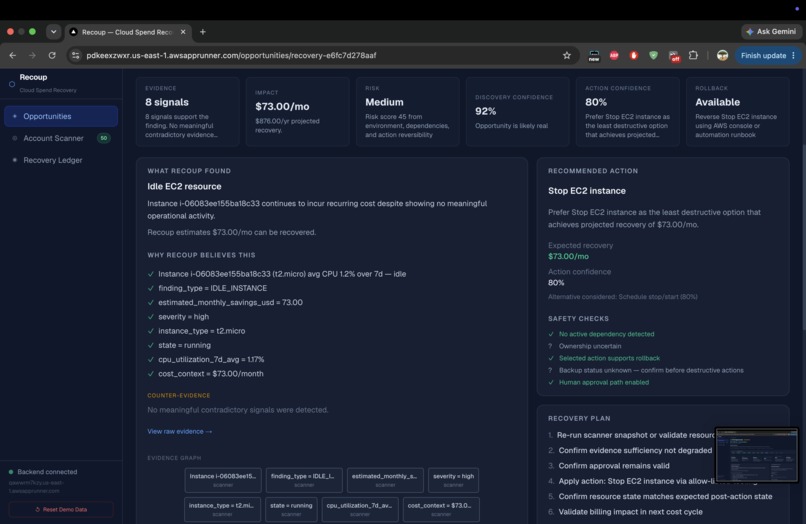Click the 92% discovery confidence card
Image resolution: width=806 pixels, height=524 pixels.
point(518,112)
